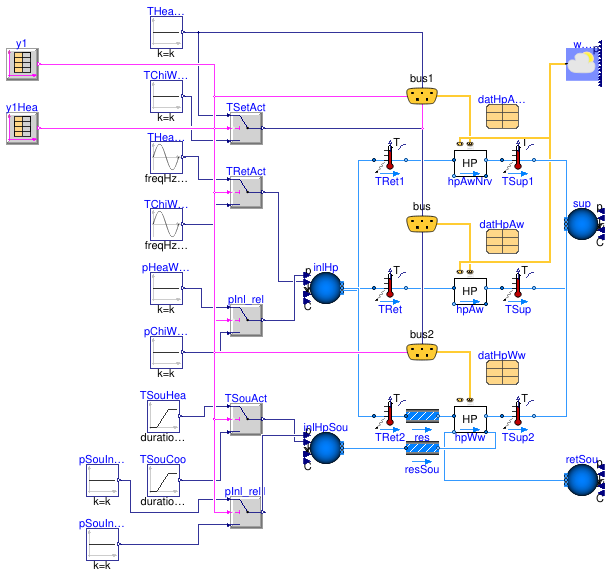Click the pSouIn… constant beside TSouCoo ramp

coord(102,480)
